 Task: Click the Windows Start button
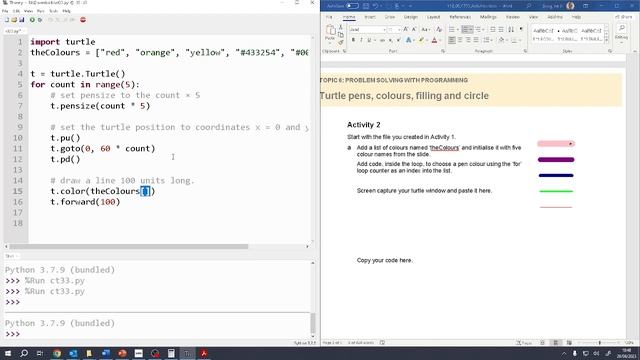8,353
